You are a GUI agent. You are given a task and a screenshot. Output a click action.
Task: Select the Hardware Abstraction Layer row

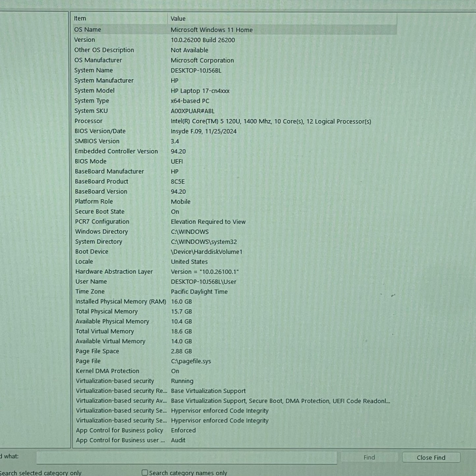click(x=235, y=272)
